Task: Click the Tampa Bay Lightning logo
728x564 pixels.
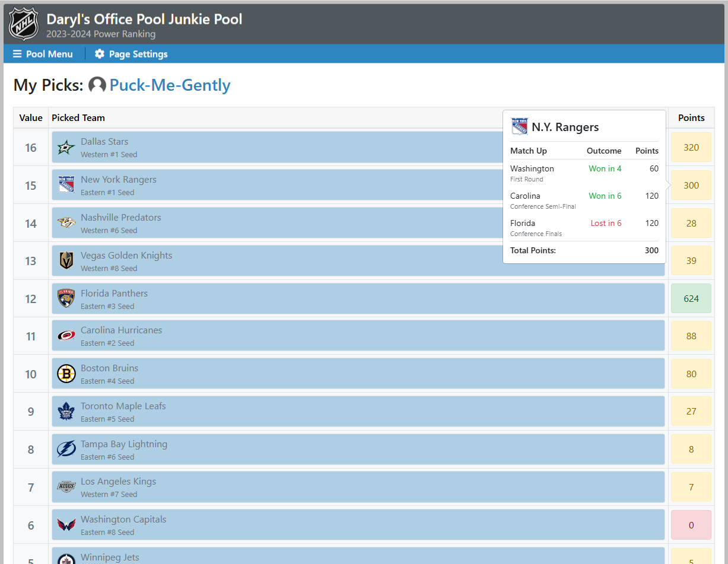Action: (66, 450)
